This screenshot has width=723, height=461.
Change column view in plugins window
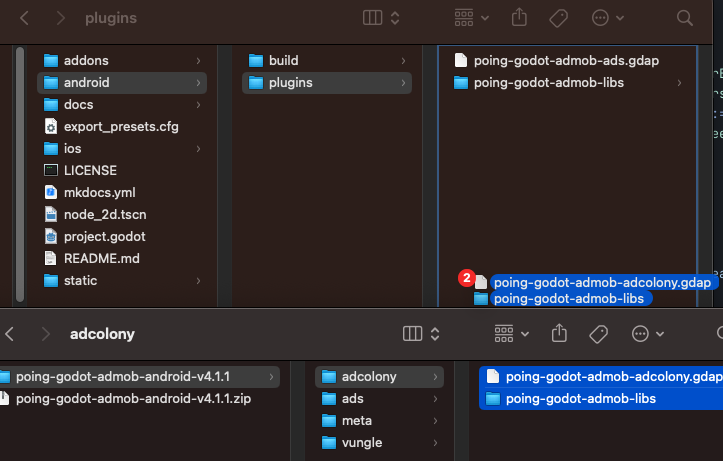pos(381,18)
